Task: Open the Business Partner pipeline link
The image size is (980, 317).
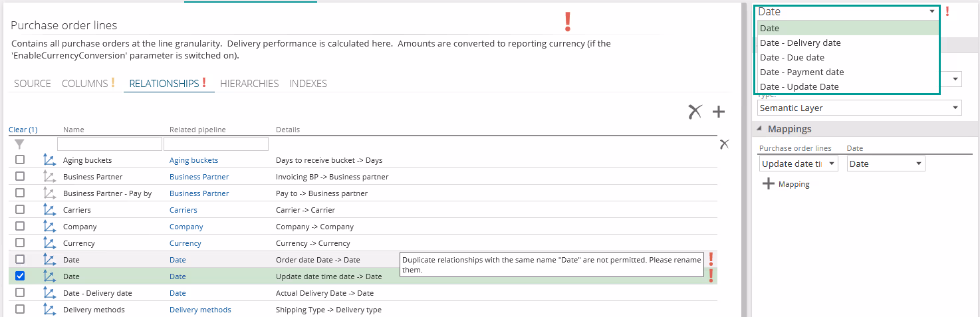Action: click(199, 177)
